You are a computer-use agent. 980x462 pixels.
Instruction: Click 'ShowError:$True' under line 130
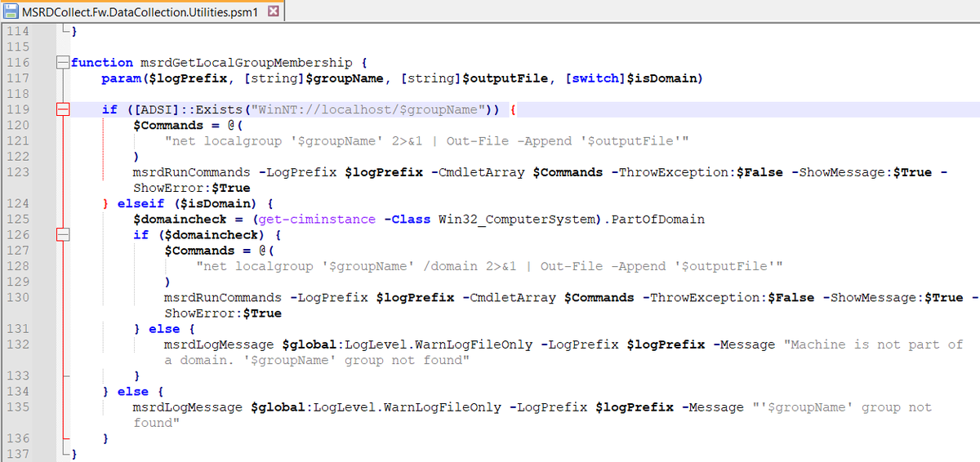[223, 313]
